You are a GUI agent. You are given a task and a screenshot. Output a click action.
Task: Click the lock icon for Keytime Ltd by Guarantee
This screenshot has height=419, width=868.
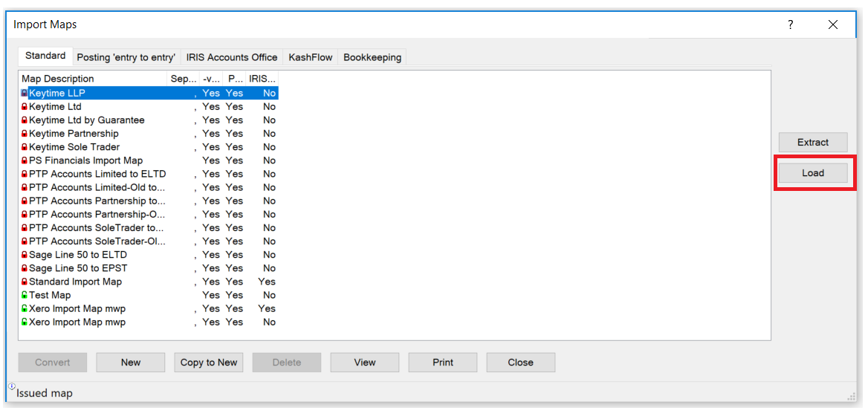[x=25, y=120]
